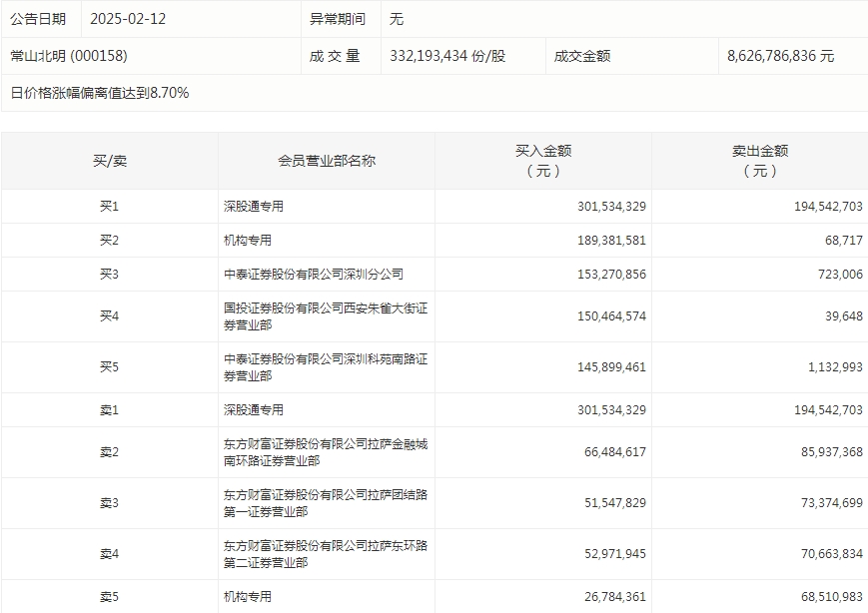Open 机构专用 in the 卖5 row
This screenshot has height=613, width=868.
pos(248,597)
